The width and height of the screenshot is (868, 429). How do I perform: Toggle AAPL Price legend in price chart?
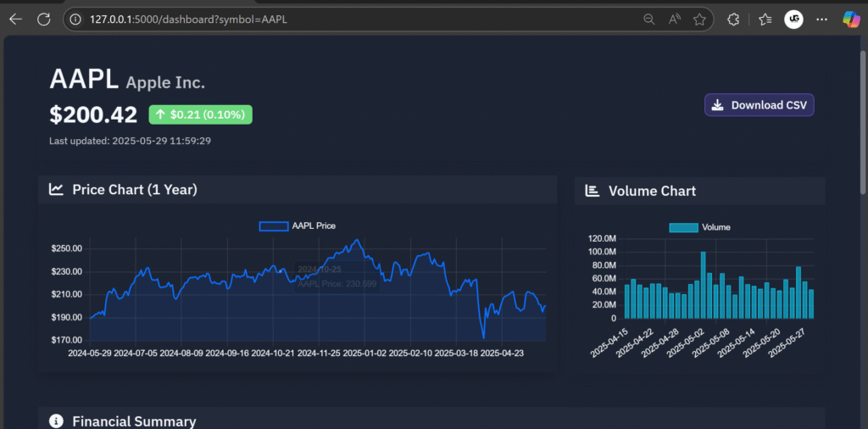298,226
